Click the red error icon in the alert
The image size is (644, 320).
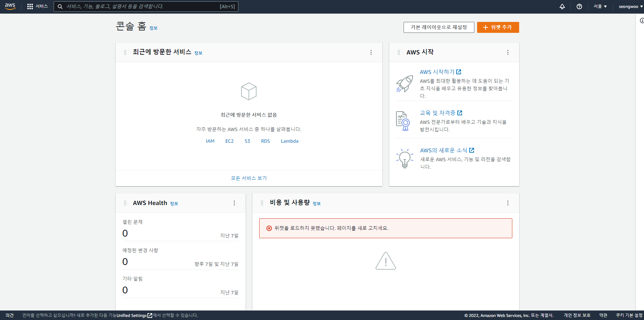(269, 228)
